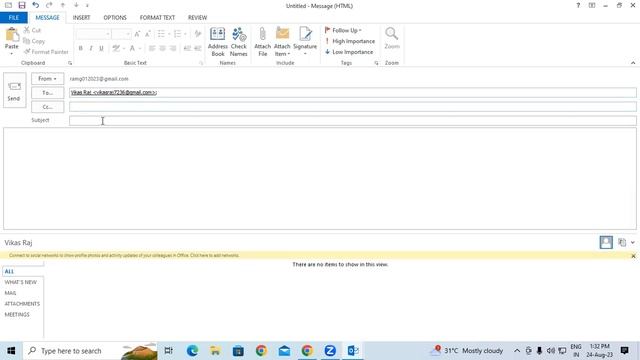Collapse the ribbon with the arrow
640x360 pixels.
coord(633,63)
